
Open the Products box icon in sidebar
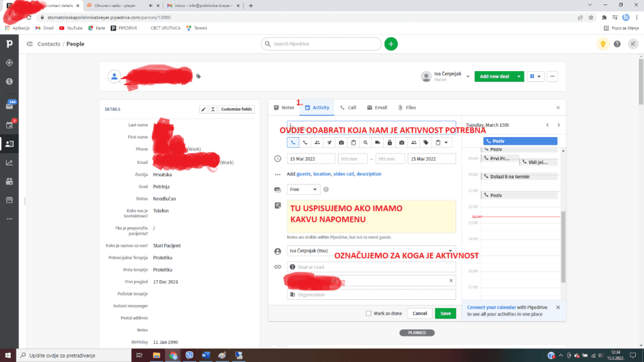(x=9, y=182)
